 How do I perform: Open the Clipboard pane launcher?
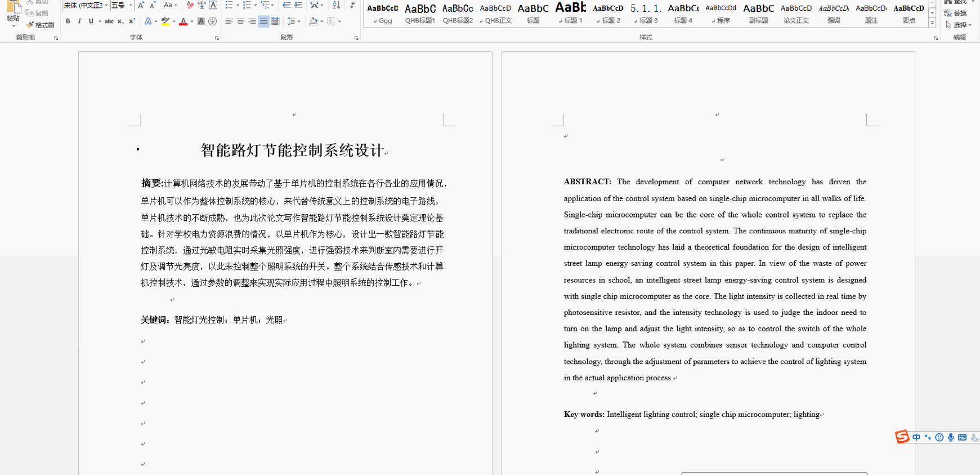[x=56, y=38]
